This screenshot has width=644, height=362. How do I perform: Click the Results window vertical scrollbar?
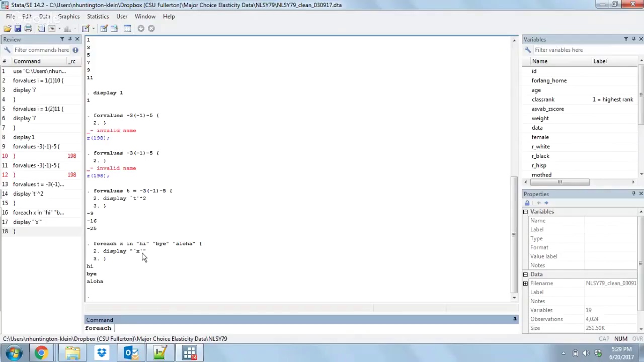pyautogui.click(x=514, y=234)
